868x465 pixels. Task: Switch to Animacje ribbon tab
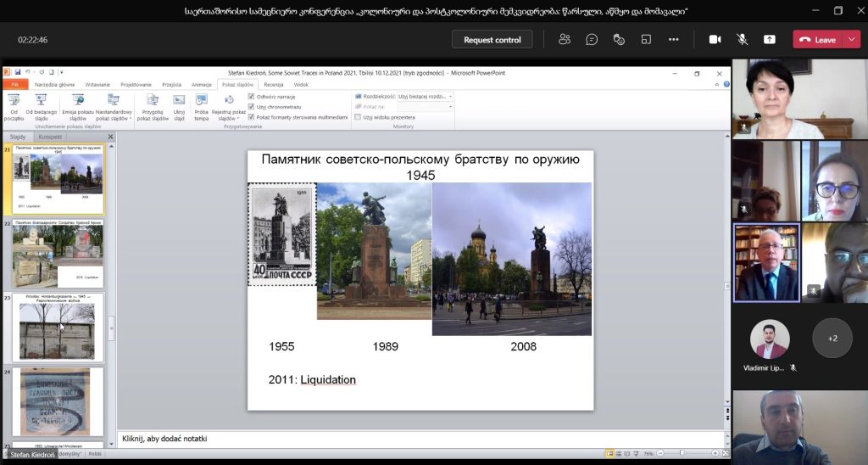coord(202,85)
